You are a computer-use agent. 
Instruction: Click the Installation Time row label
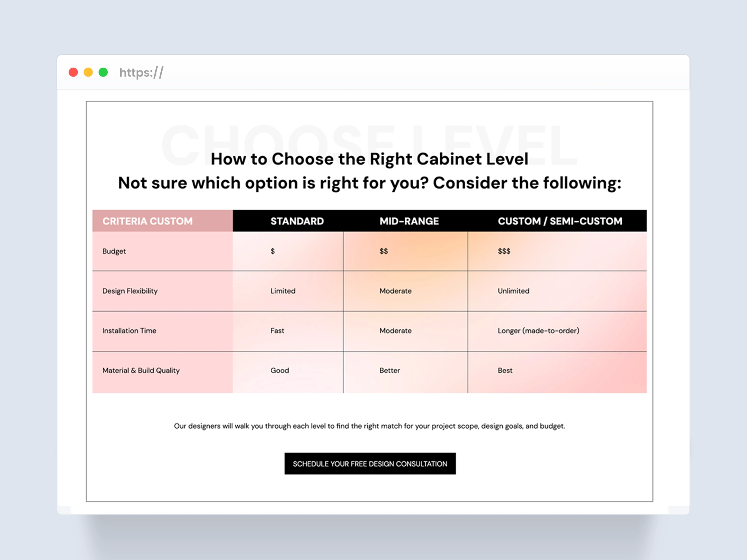click(x=129, y=331)
